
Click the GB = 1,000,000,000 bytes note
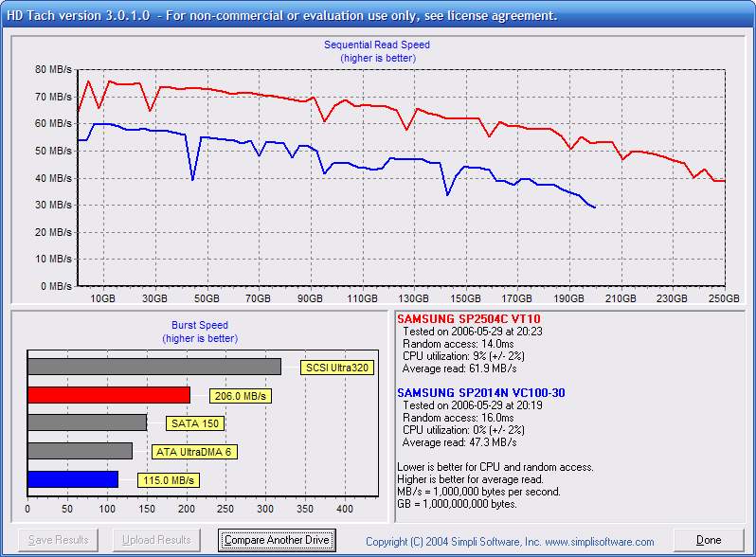[457, 504]
